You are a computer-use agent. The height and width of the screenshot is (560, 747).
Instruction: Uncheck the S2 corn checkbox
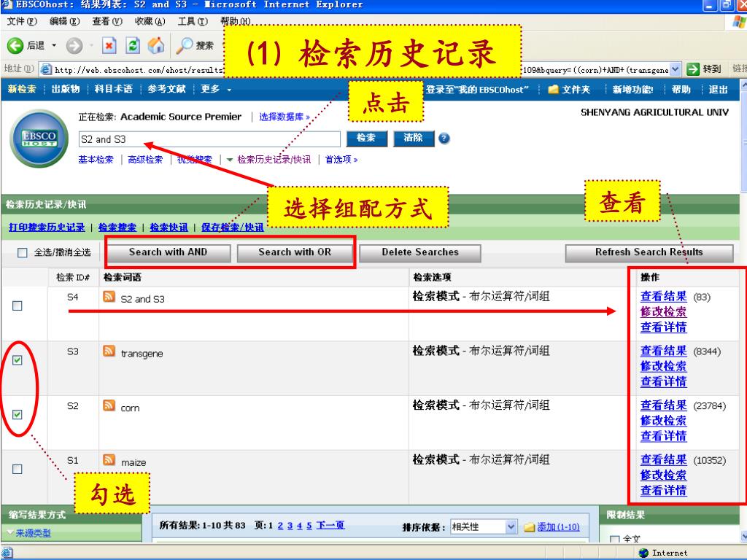(18, 414)
